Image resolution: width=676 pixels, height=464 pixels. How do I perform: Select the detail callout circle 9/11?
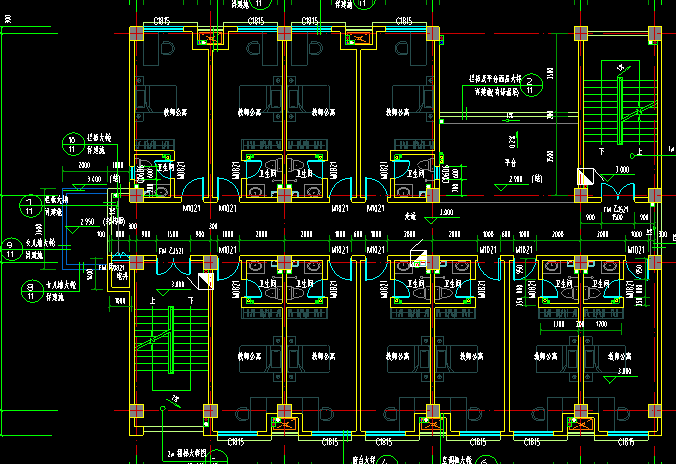tap(10, 249)
